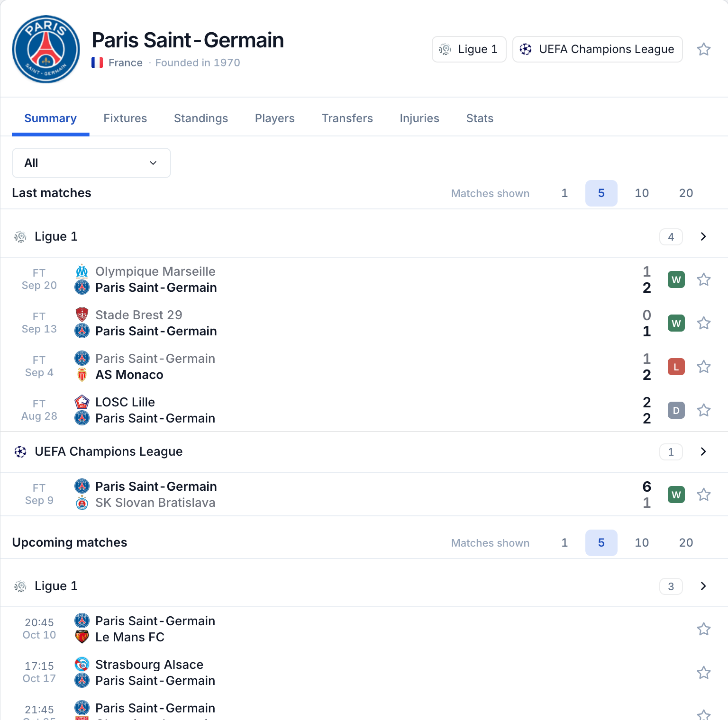Viewport: 728px width, 720px height.
Task: Select the Stats tab
Action: [x=480, y=118]
